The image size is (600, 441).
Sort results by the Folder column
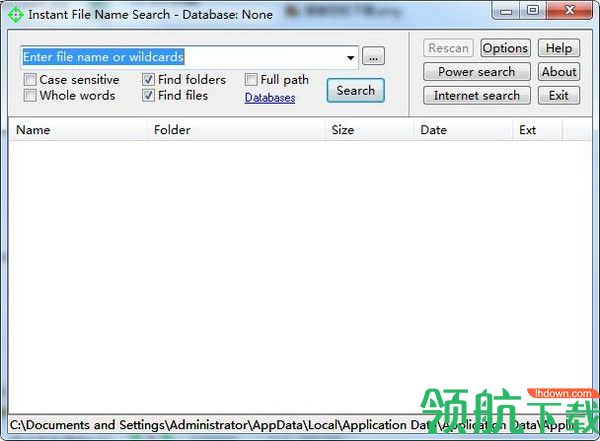(236, 130)
